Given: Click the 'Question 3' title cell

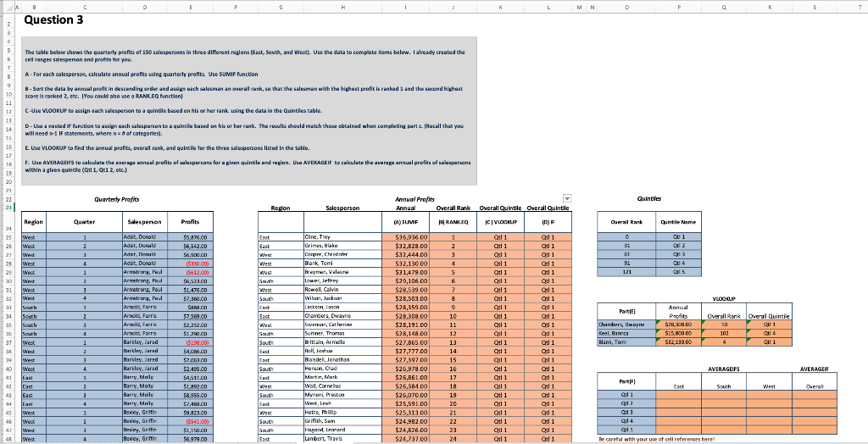Looking at the screenshot, I should 53,20.
